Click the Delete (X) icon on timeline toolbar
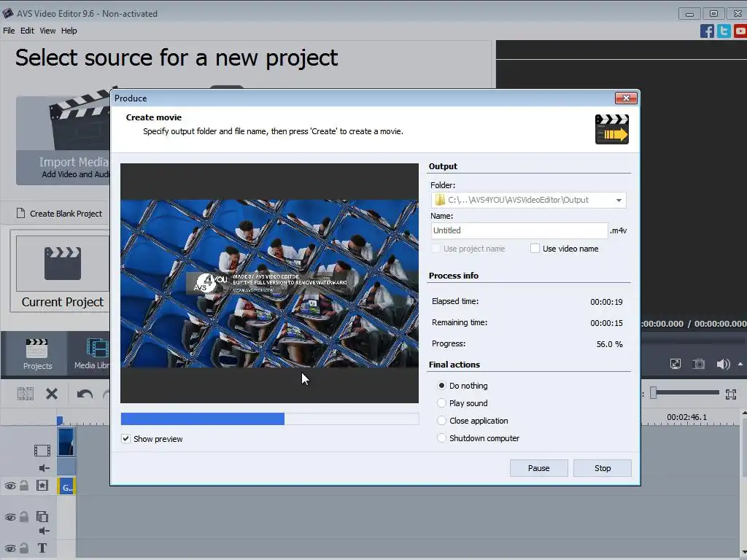The height and width of the screenshot is (560, 747). click(52, 394)
